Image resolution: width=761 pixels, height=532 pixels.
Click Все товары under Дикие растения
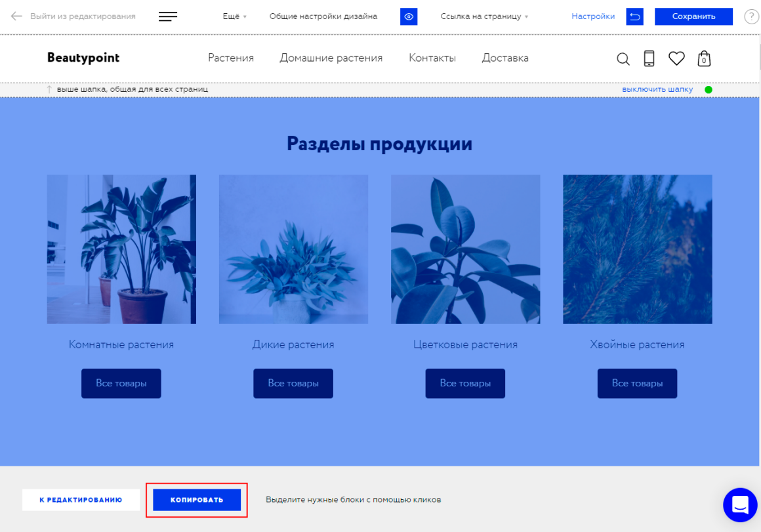point(293,384)
